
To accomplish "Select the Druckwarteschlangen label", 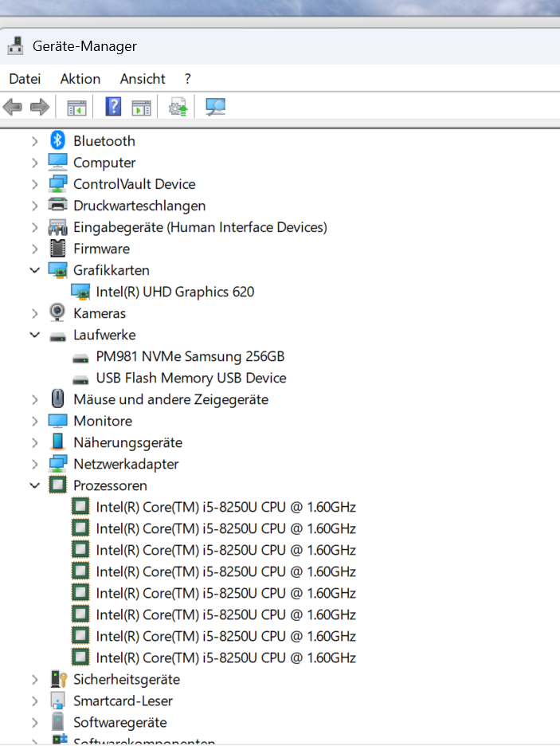I will pos(139,206).
